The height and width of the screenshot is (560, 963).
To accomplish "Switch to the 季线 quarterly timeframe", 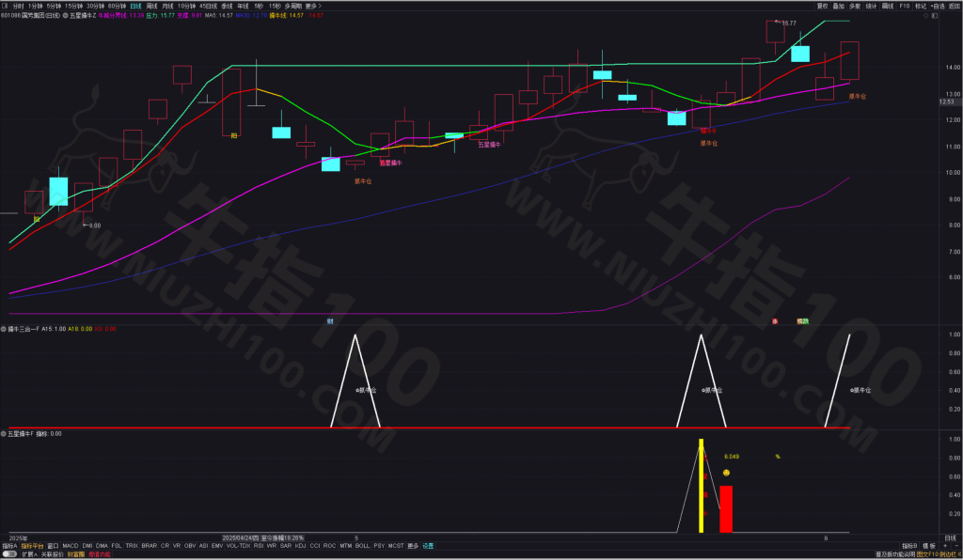I will pyautogui.click(x=228, y=7).
